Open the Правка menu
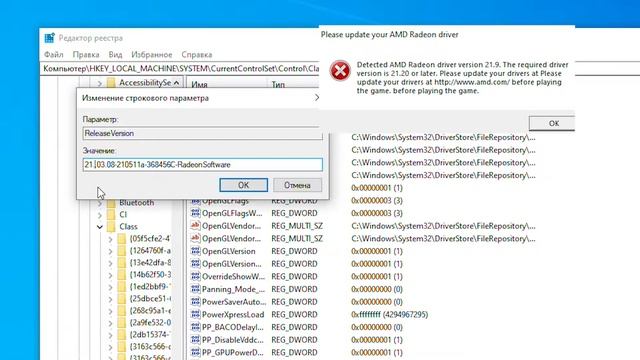 pos(86,54)
